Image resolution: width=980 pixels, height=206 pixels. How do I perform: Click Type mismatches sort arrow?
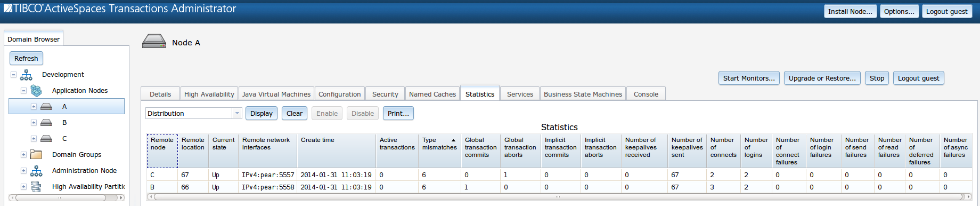click(453, 140)
